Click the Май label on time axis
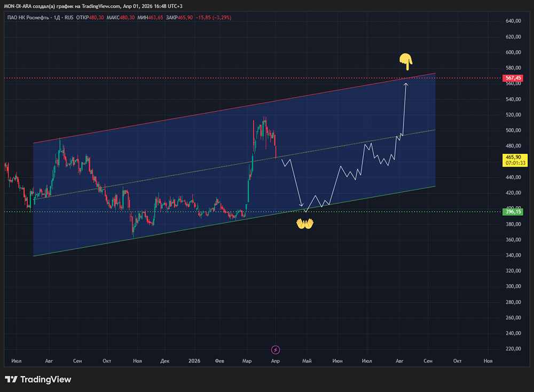The width and height of the screenshot is (534, 392). coord(307,360)
